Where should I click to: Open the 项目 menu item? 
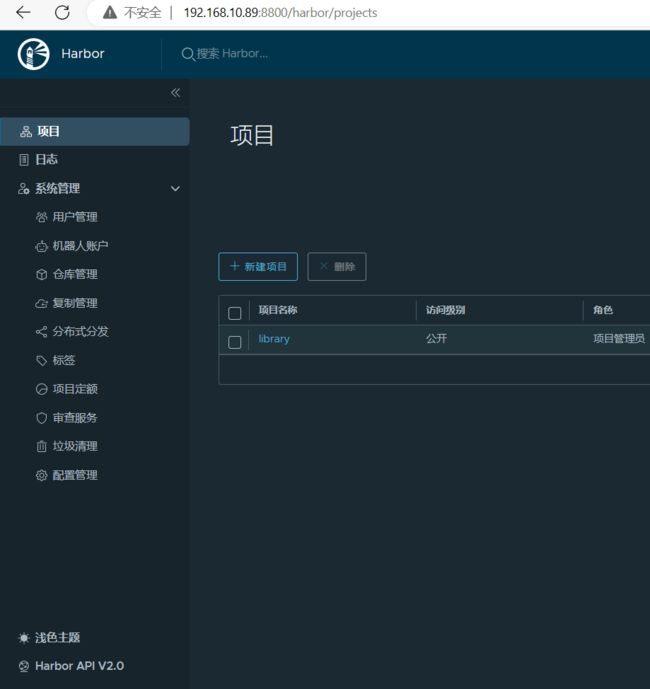95,131
